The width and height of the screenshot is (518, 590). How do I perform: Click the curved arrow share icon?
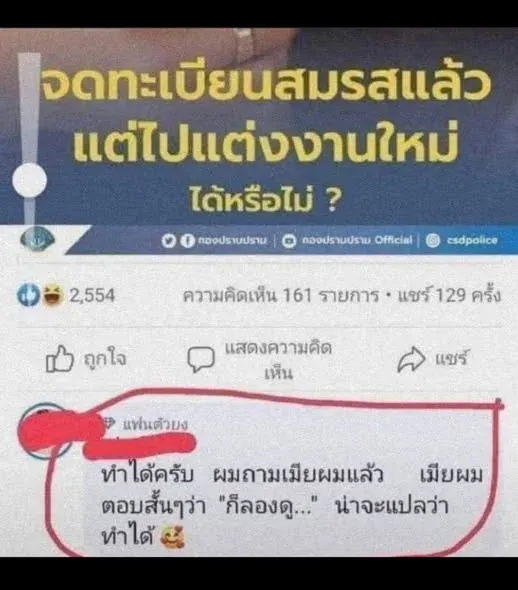click(x=411, y=360)
